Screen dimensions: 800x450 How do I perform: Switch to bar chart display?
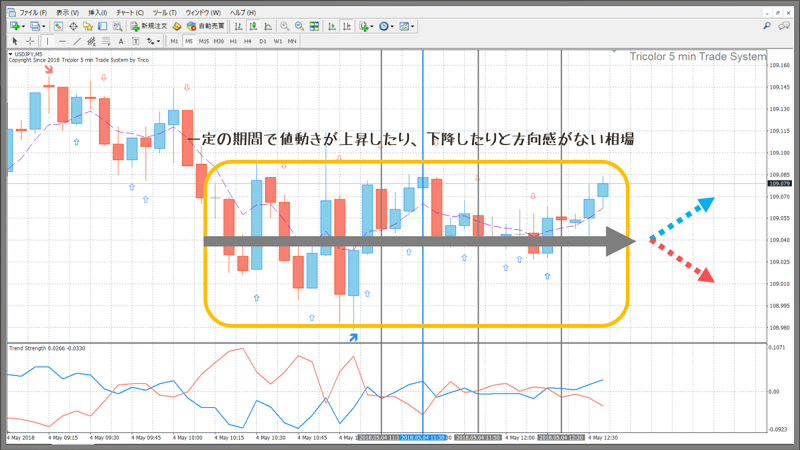tap(238, 26)
